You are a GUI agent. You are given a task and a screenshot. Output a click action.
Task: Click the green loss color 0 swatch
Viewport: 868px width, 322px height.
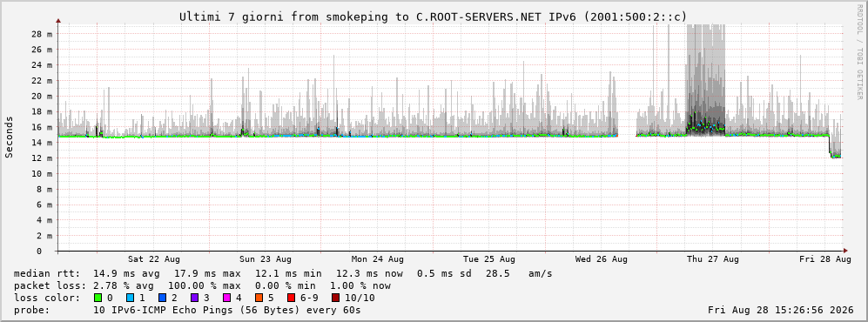(x=98, y=298)
